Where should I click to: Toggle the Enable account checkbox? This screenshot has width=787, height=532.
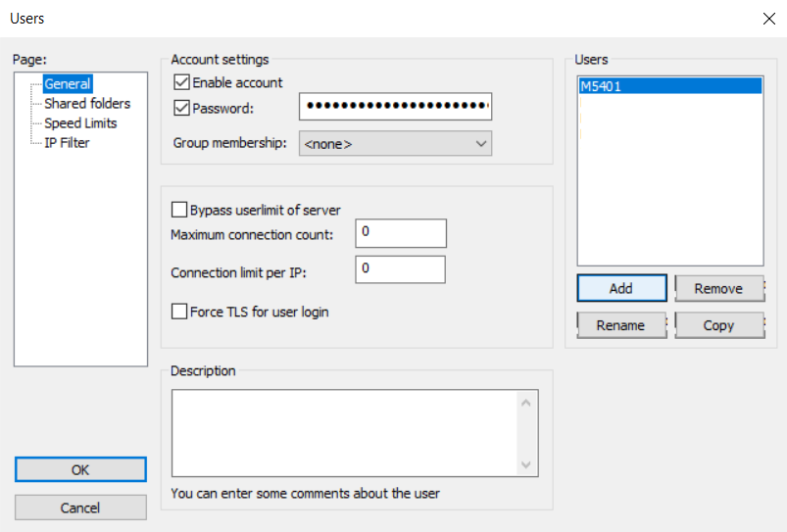point(181,83)
